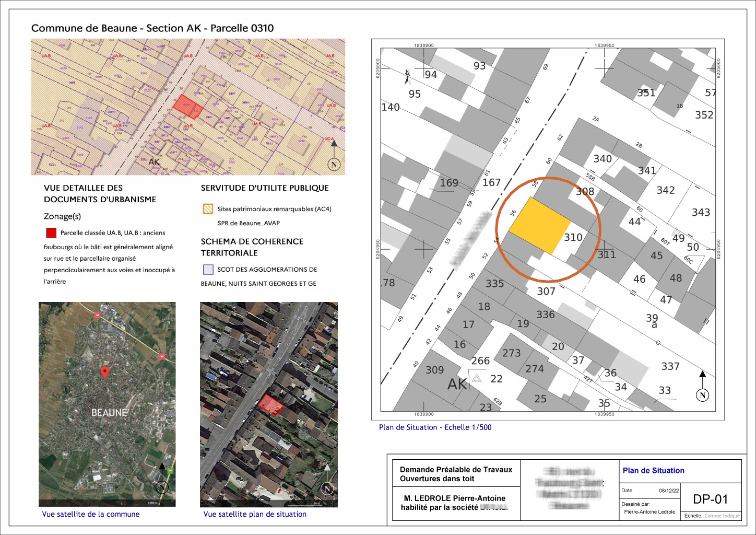Click the north compass on cadastral plan
This screenshot has height=535, width=756.
point(703,395)
